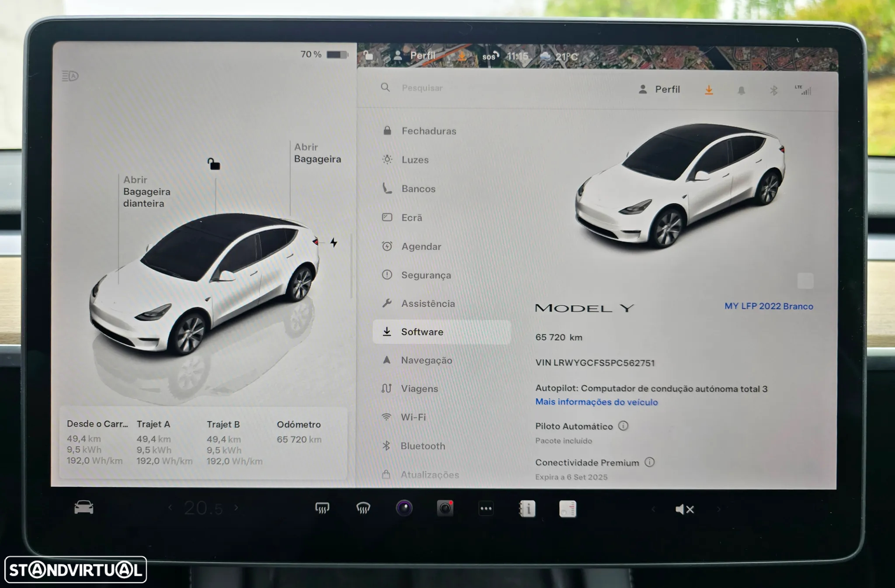Raise volume with right arrow beside speaker
The height and width of the screenshot is (588, 895).
coord(718,509)
